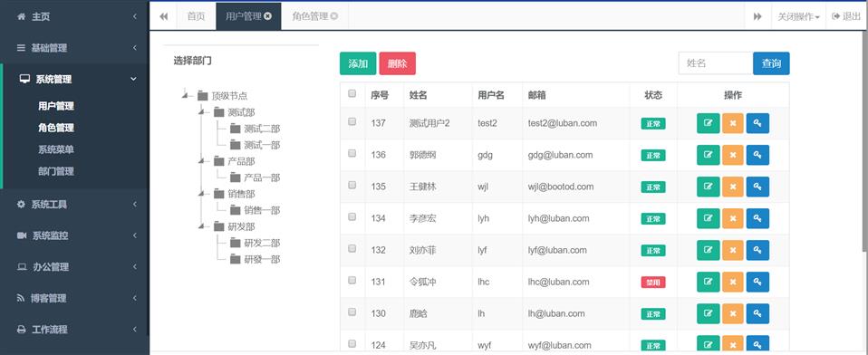
Task: Click the key icon for user lyf
Action: [x=757, y=251]
